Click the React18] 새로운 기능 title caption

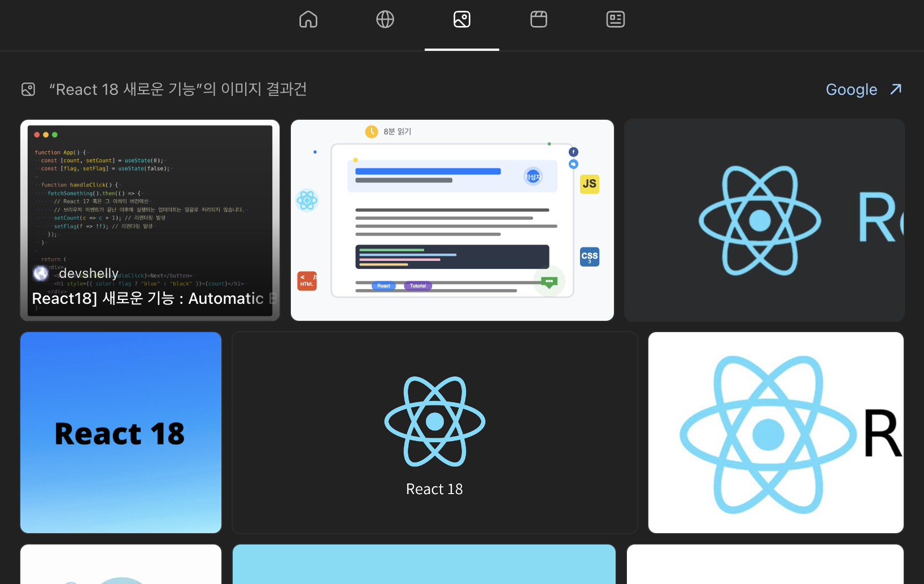coord(155,298)
